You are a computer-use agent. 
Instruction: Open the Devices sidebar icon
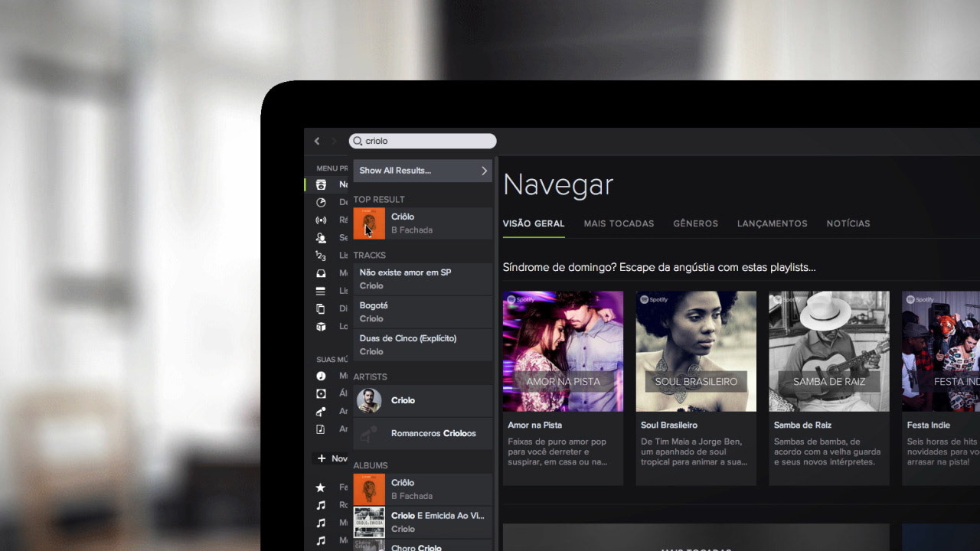pos(321,308)
